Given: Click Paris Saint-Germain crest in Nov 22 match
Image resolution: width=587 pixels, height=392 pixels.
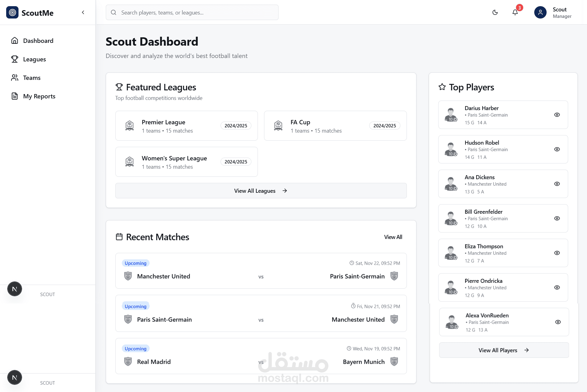Looking at the screenshot, I should [x=394, y=276].
